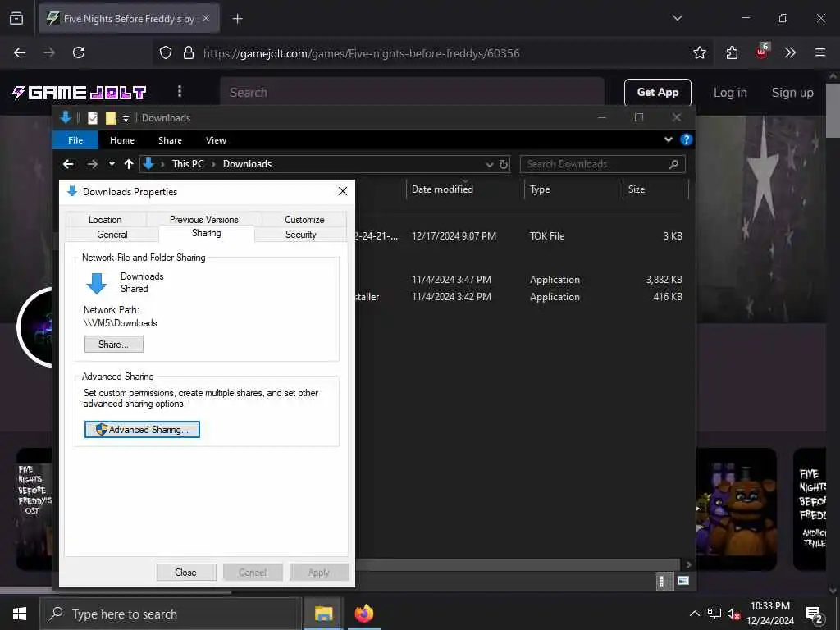Expand the address bar history dropdown
The image size is (840, 630).
click(489, 164)
